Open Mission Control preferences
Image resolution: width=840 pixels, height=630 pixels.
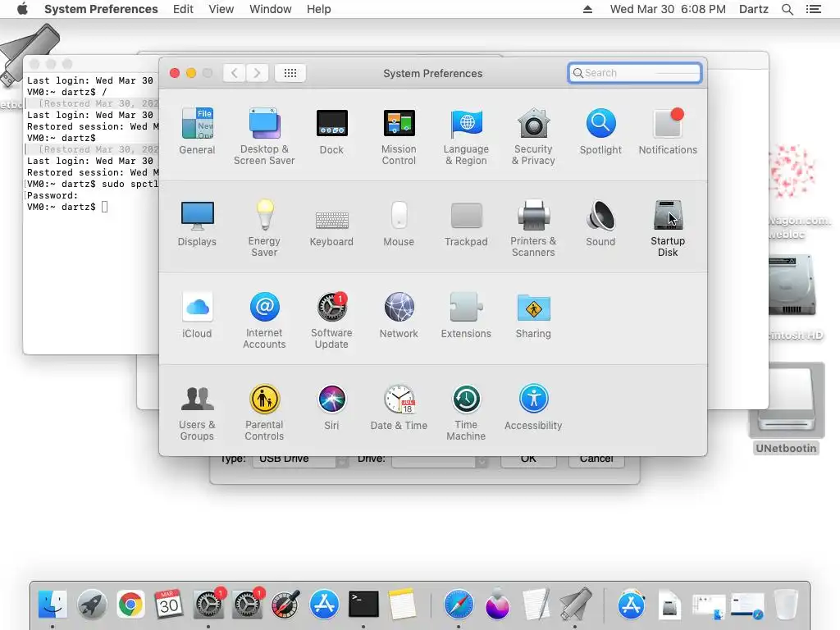click(399, 136)
